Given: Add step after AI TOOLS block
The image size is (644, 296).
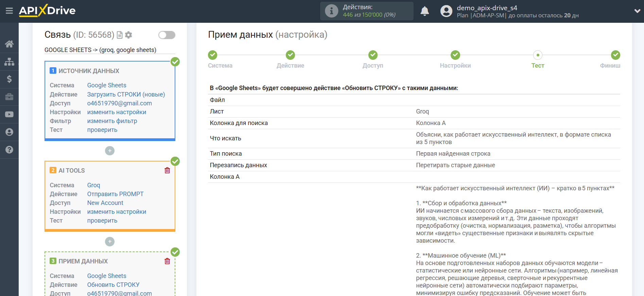Looking at the screenshot, I should [x=110, y=242].
